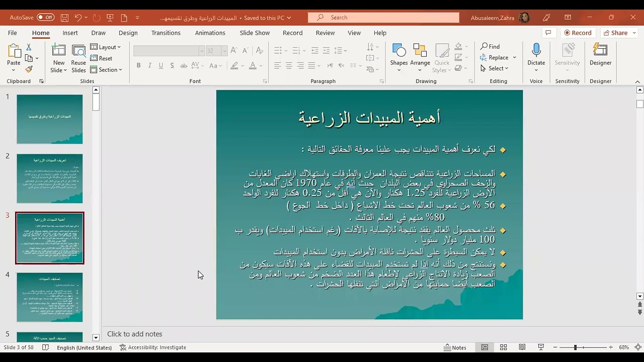Click the Shape Fill paint bucket
The height and width of the screenshot is (362, 644).
pos(458,47)
